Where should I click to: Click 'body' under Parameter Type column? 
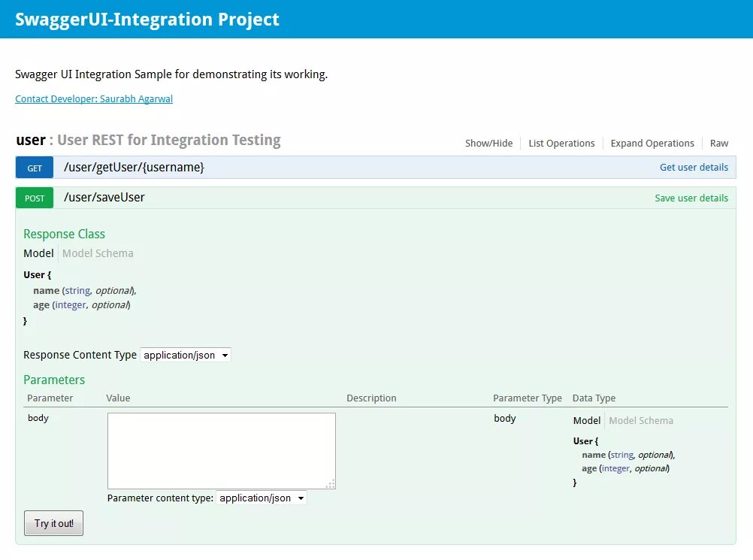(x=505, y=419)
